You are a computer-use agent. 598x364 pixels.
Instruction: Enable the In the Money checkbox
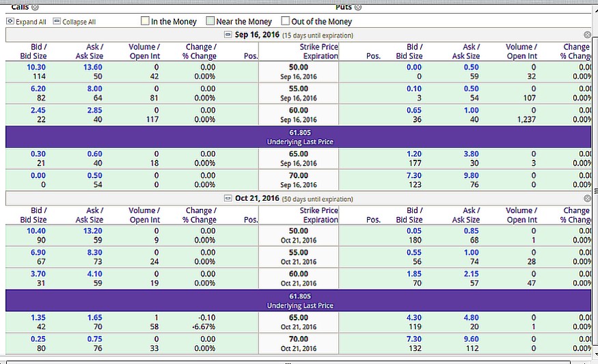(145, 21)
